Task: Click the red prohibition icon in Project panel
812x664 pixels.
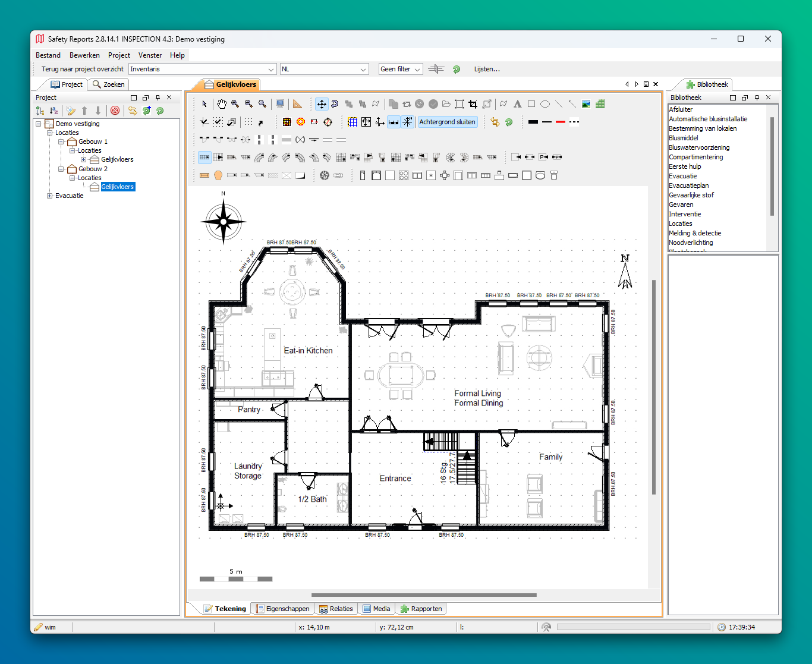Action: tap(115, 111)
